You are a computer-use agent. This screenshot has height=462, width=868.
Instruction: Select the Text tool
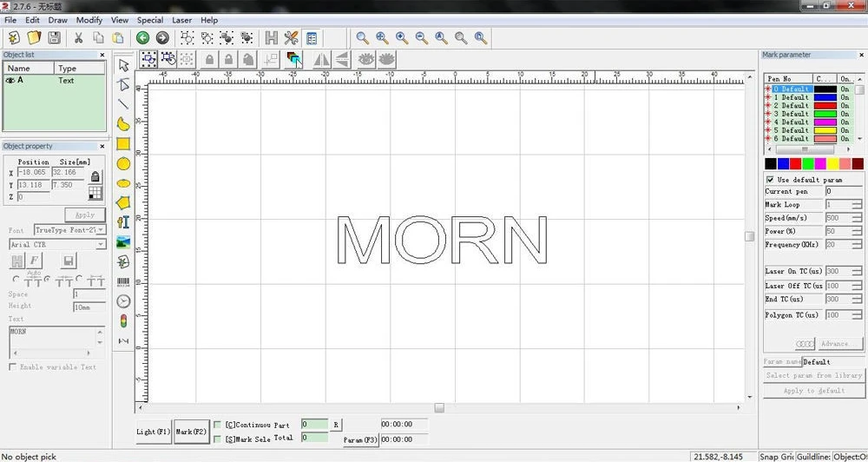pos(123,222)
